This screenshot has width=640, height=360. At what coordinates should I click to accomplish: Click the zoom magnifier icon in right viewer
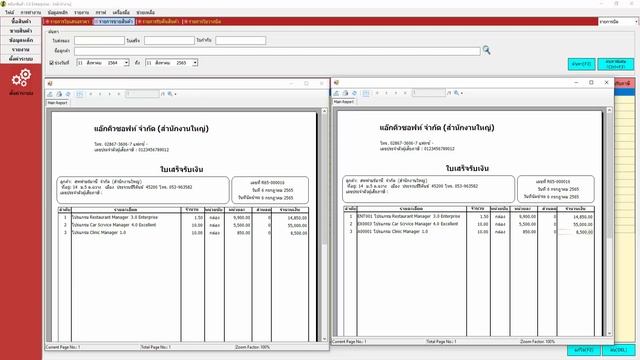tap(456, 93)
